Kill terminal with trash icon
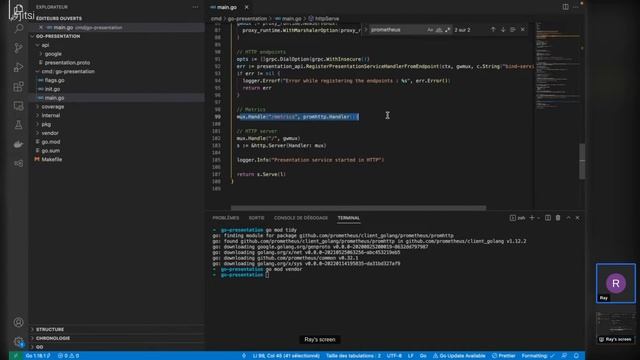Image resolution: width=640 pixels, height=360 pixels. 558,218
